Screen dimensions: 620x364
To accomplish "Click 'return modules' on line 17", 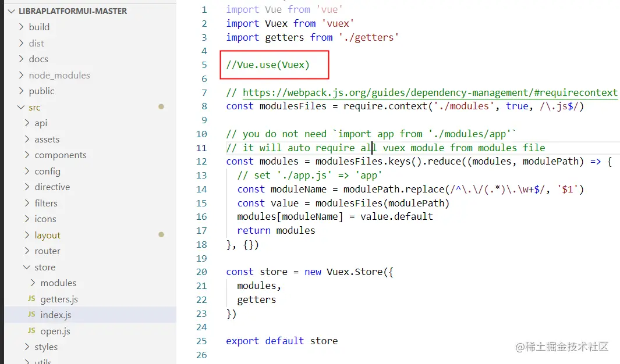I will (x=276, y=231).
